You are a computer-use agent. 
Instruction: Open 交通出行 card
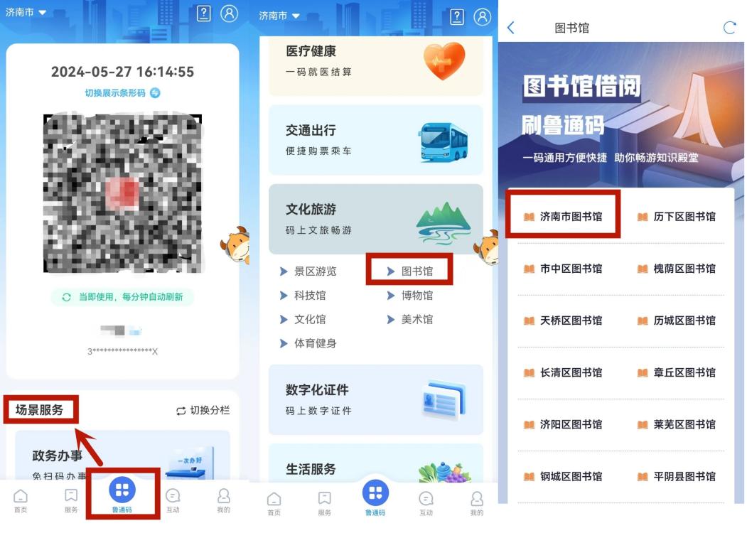coord(376,140)
